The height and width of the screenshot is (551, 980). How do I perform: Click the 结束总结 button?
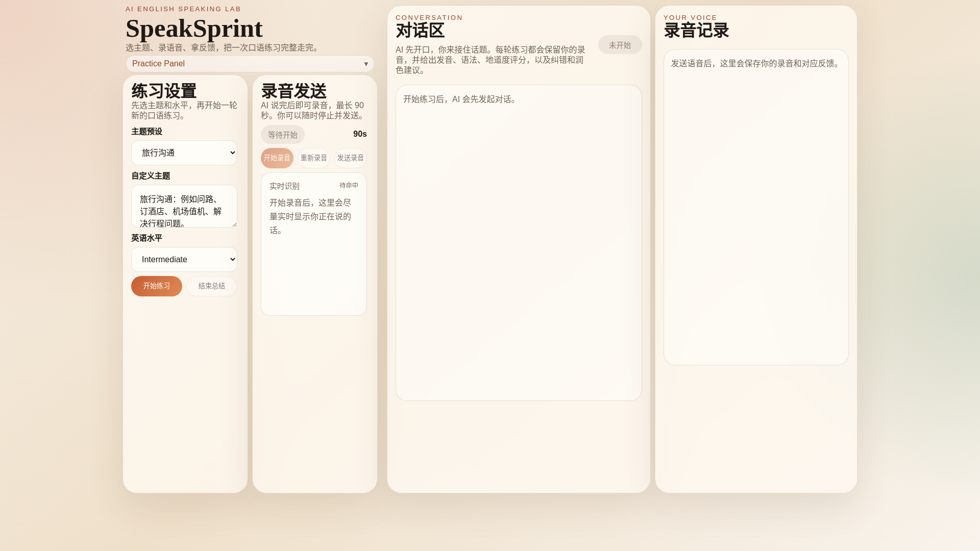click(211, 286)
